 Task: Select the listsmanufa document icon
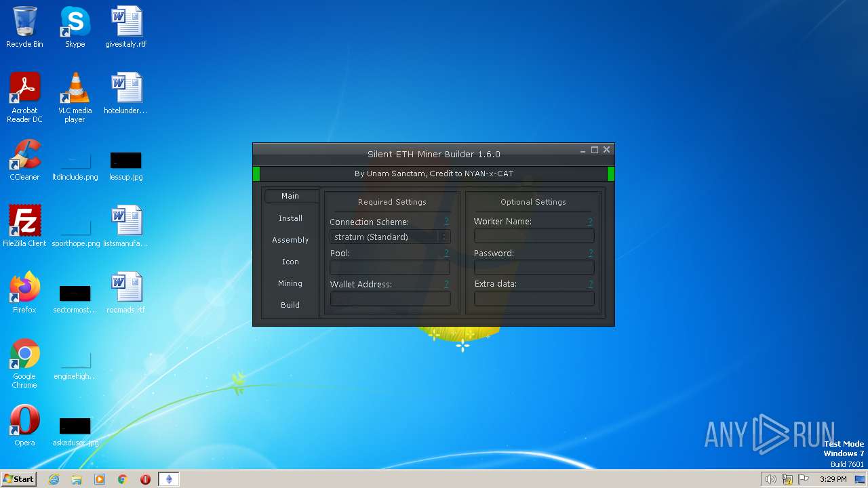point(125,226)
